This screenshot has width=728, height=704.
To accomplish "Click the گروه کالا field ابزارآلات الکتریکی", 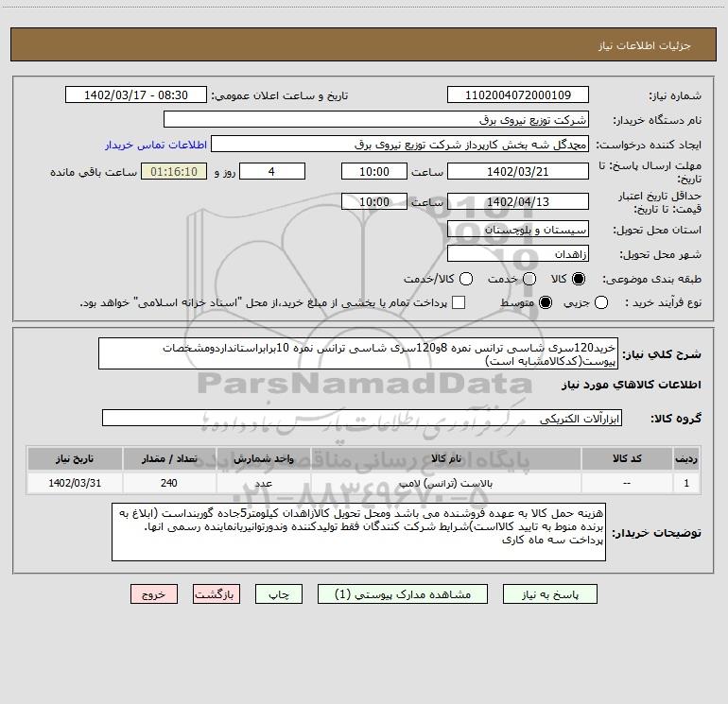I will (x=362, y=418).
